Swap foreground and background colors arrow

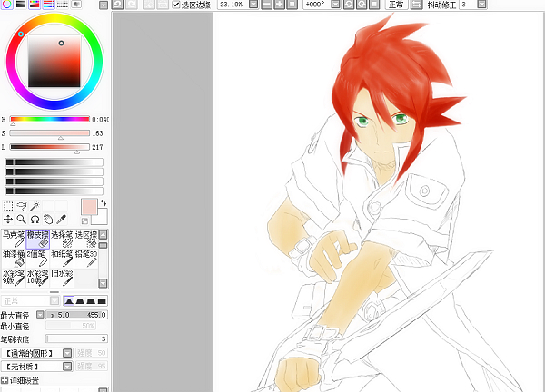[x=104, y=202]
